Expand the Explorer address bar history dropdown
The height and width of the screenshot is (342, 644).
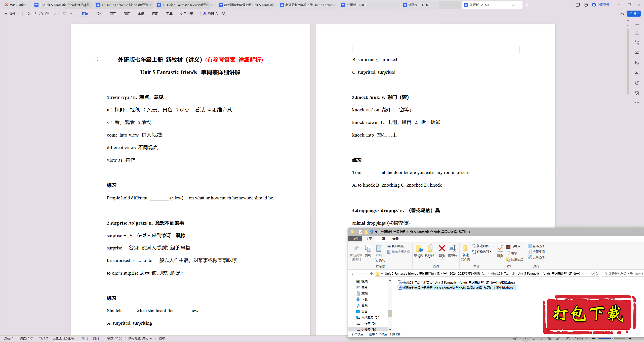click(x=592, y=274)
